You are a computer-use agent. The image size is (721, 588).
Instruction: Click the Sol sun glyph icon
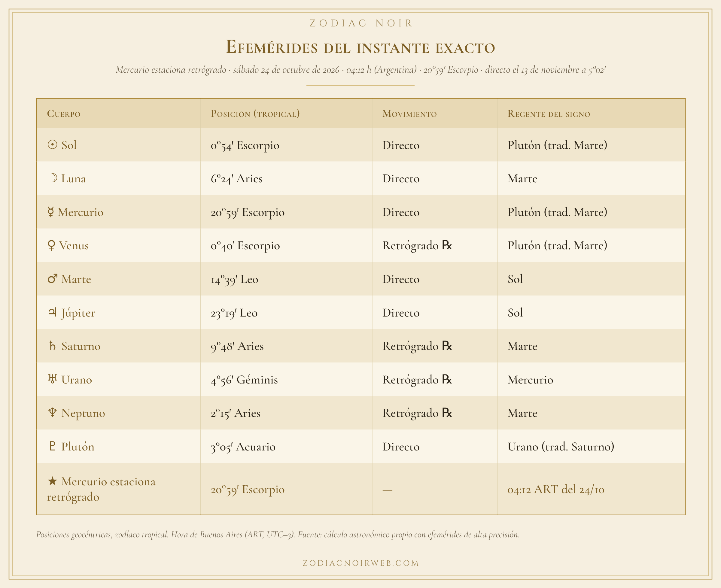click(52, 145)
